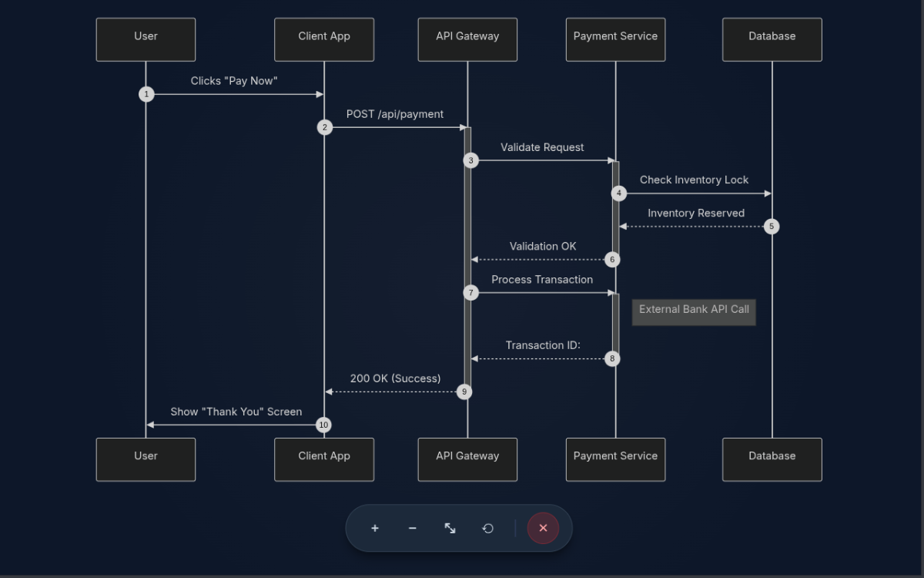
Task: Zoom out with the minus icon
Action: point(413,528)
